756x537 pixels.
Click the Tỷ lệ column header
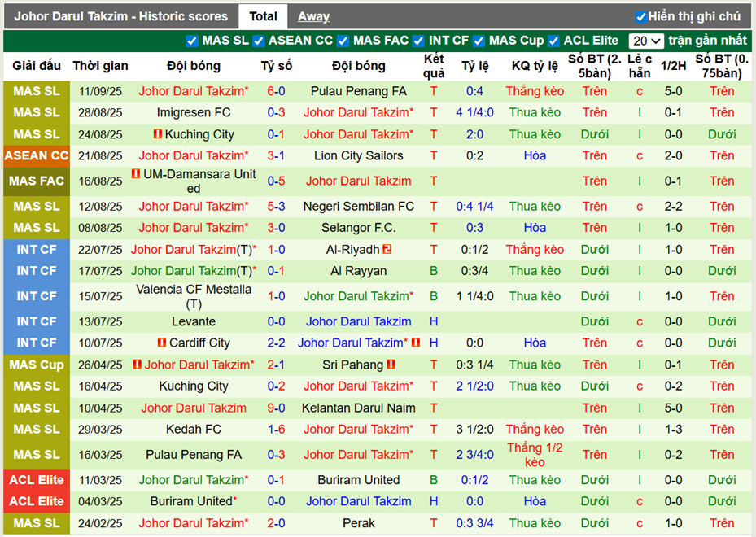pos(474,66)
